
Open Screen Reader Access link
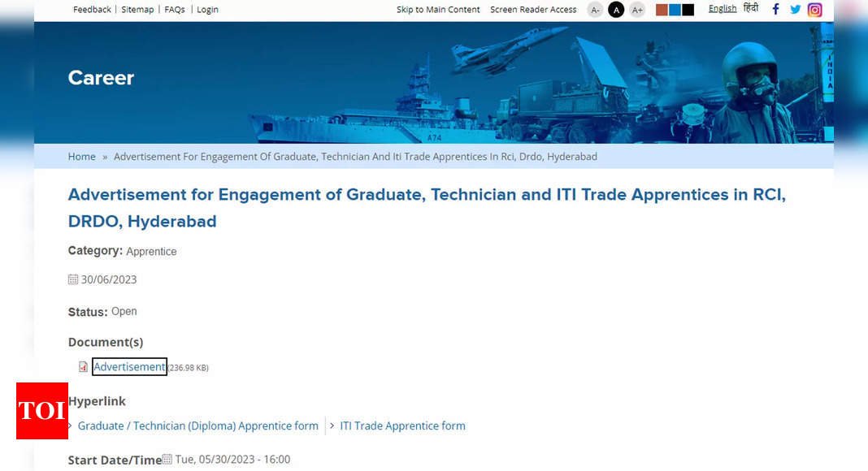[x=533, y=10]
